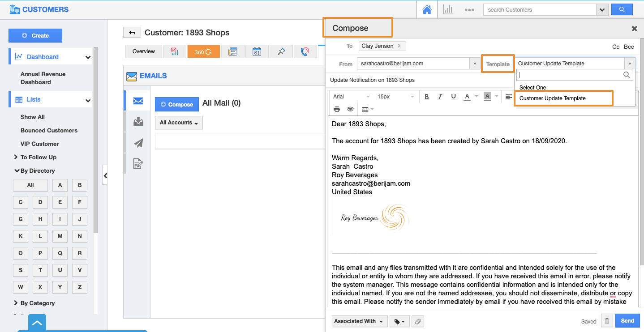Image resolution: width=644 pixels, height=332 pixels.
Task: Toggle the preview eye icon
Action: (350, 109)
